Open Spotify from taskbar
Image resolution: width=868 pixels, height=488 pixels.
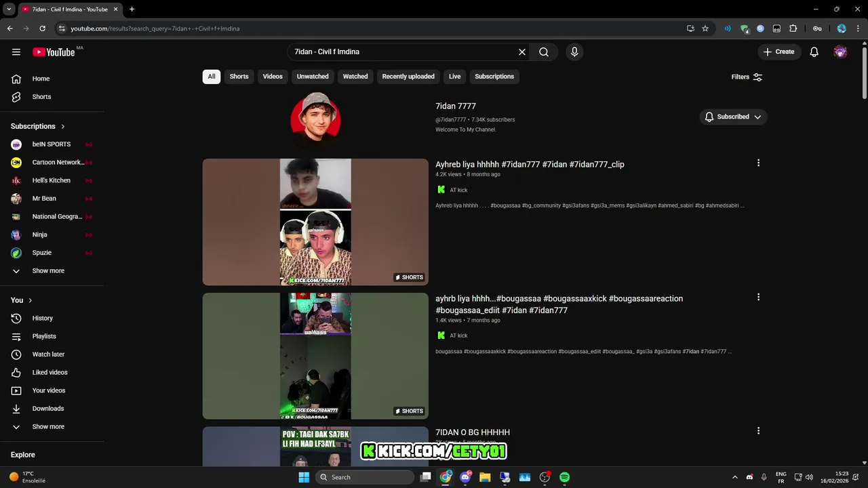[564, 477]
